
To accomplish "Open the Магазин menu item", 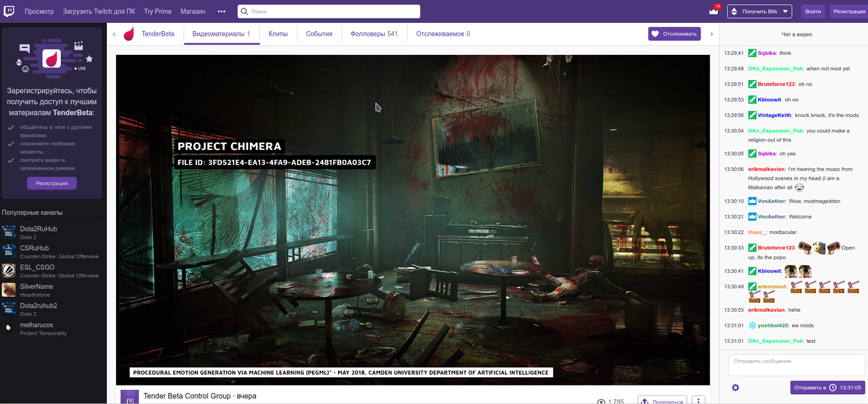I will tap(193, 11).
